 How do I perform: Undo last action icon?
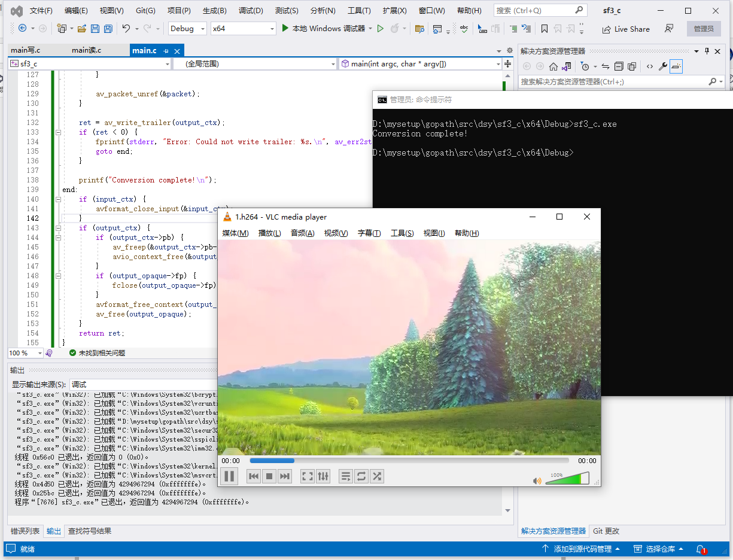tap(126, 28)
